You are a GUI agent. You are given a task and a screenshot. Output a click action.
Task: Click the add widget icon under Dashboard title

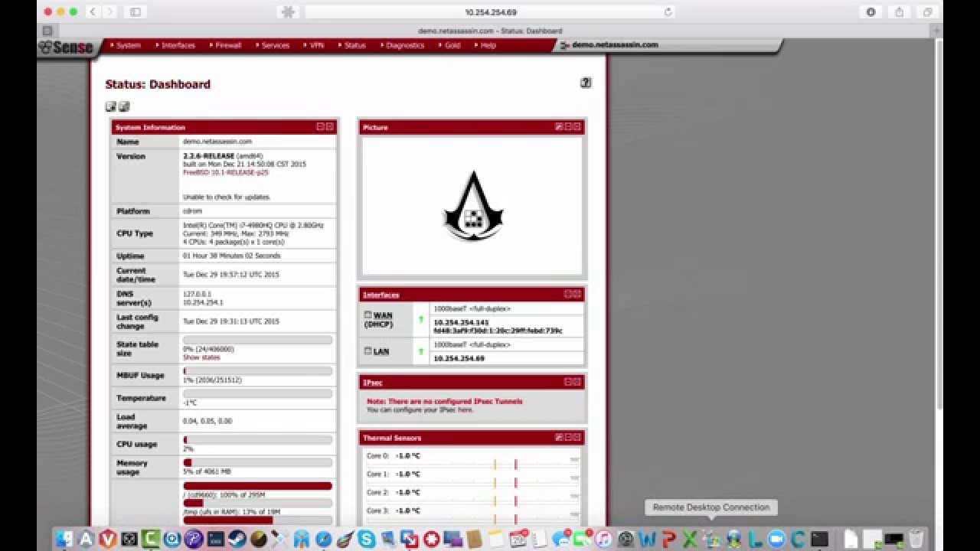[x=110, y=106]
